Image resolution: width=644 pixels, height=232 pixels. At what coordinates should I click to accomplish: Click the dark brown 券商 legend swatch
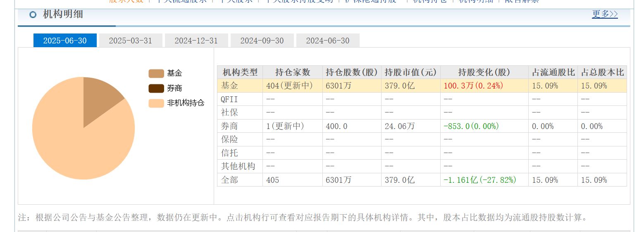(156, 88)
